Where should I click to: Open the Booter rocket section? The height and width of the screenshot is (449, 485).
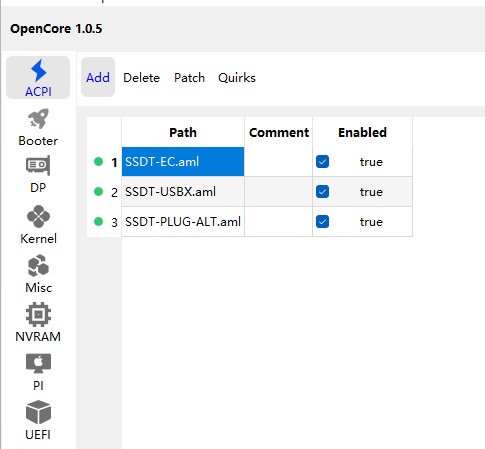coord(38,127)
